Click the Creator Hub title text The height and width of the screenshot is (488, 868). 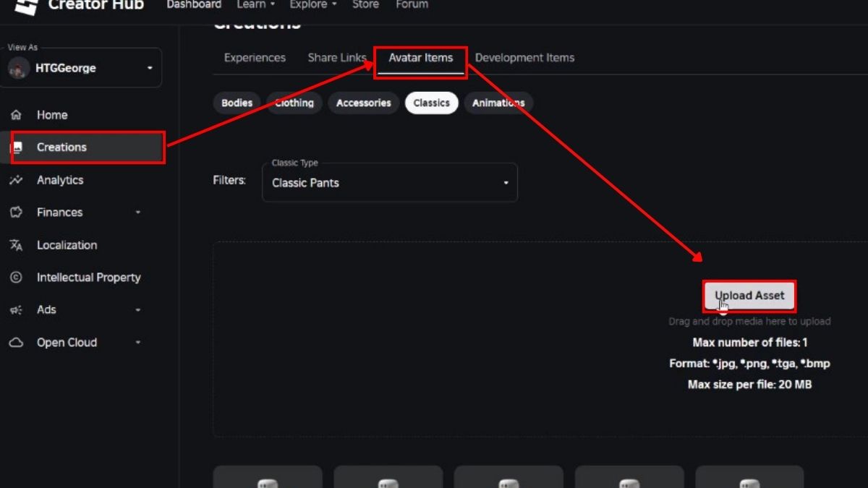96,5
